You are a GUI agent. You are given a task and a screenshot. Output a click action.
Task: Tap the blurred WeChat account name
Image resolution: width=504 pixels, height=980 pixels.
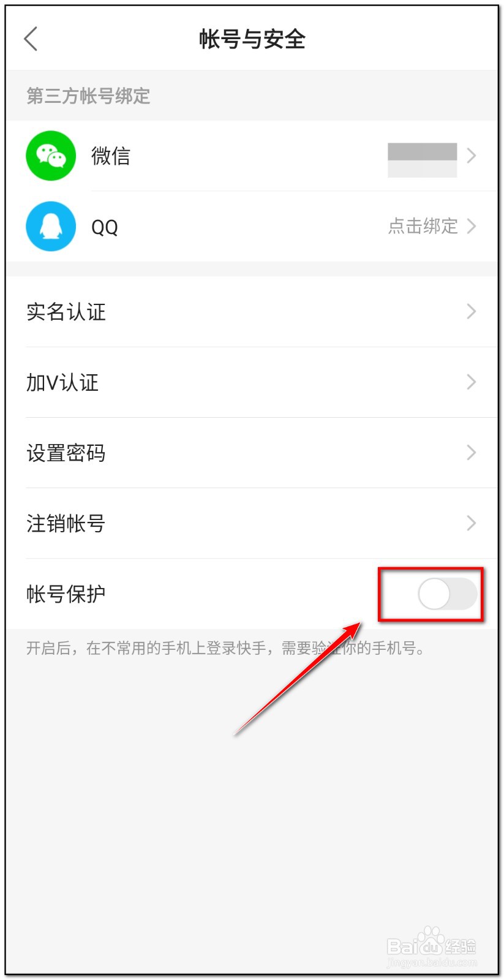(x=423, y=160)
